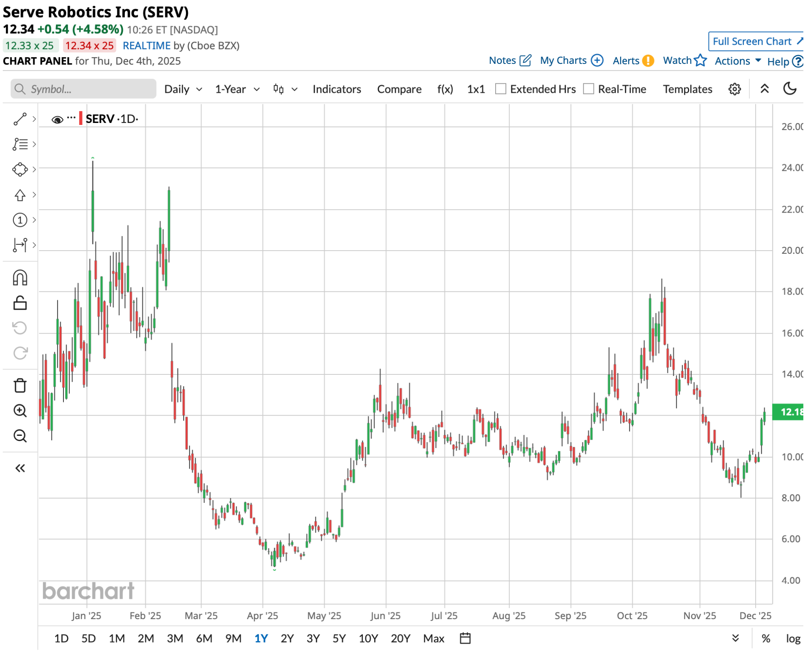Enable the magnet snap tool
Image resolution: width=812 pixels, height=652 pixels.
(20, 278)
